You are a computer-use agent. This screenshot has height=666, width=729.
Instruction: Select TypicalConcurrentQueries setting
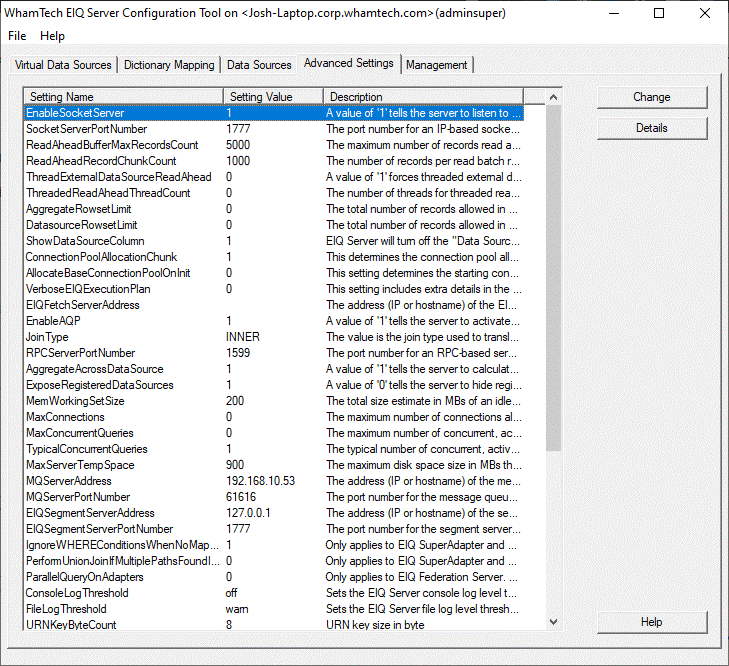(x=274, y=449)
